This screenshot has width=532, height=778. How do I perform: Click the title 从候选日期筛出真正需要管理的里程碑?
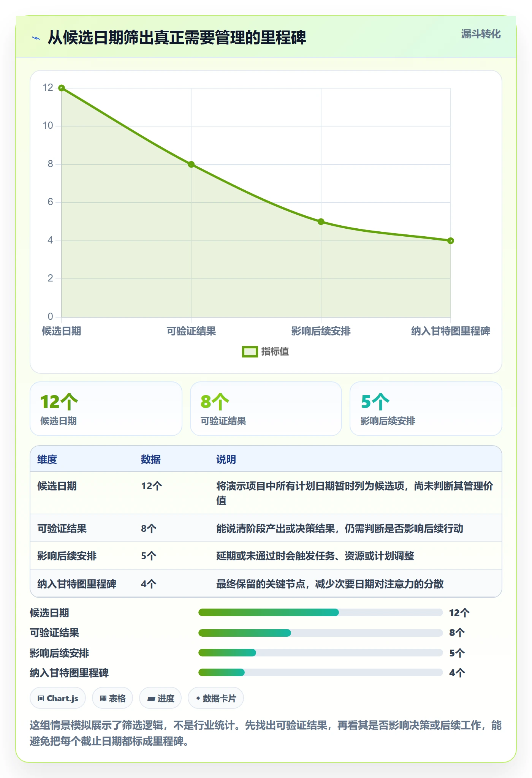coord(177,38)
